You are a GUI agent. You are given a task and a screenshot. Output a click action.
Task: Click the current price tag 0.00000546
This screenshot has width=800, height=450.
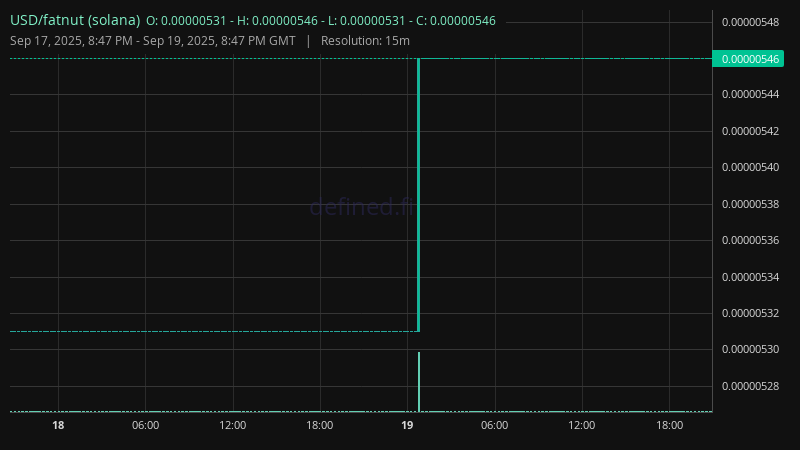coord(748,59)
